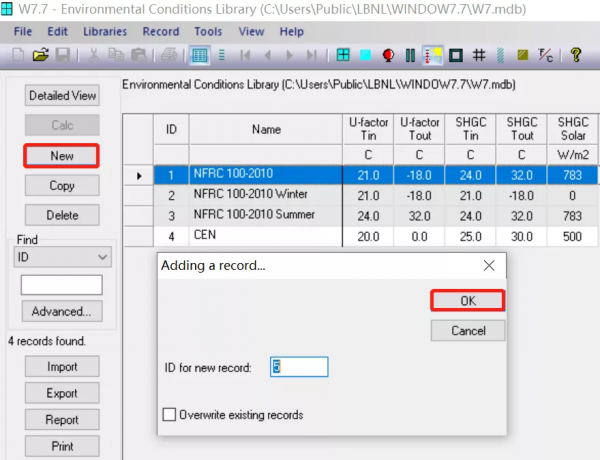Open the Edit menu
Viewport: 600px width, 460px height.
57,31
